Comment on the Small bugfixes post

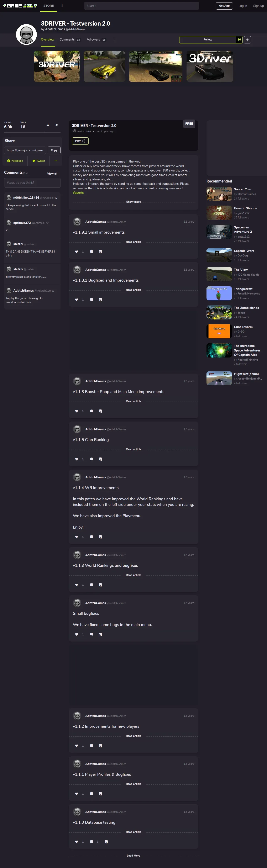point(91,634)
